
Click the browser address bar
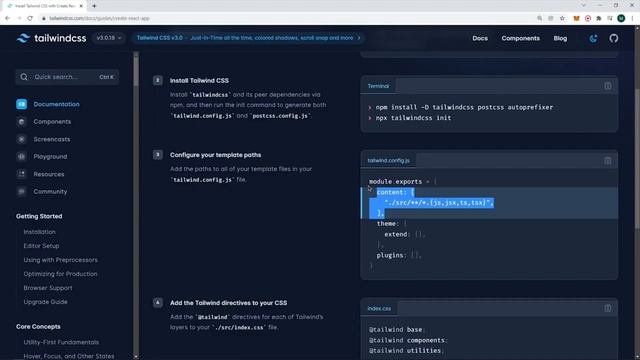coord(286,18)
